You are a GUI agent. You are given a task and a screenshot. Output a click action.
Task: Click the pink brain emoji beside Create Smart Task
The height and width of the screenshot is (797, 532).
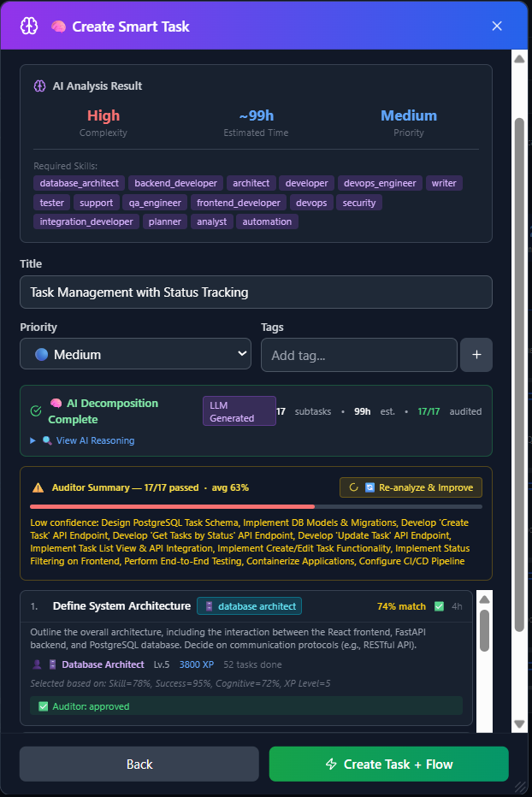58,27
